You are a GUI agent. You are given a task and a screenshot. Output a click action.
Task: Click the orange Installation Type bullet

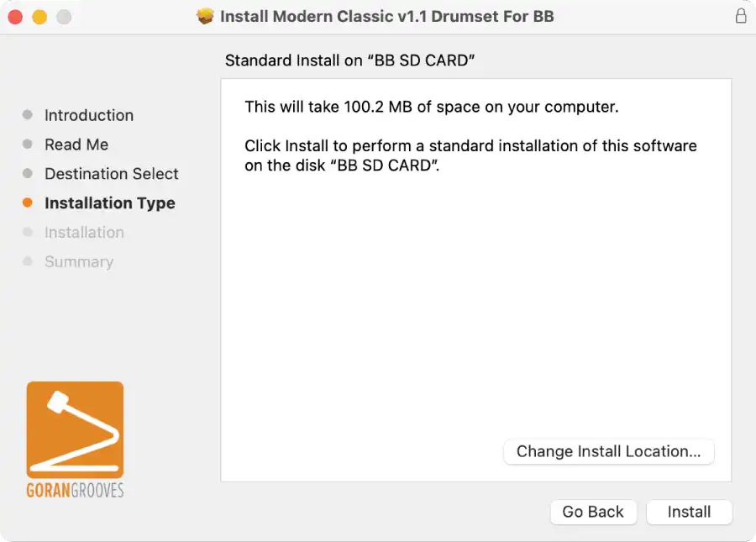28,203
